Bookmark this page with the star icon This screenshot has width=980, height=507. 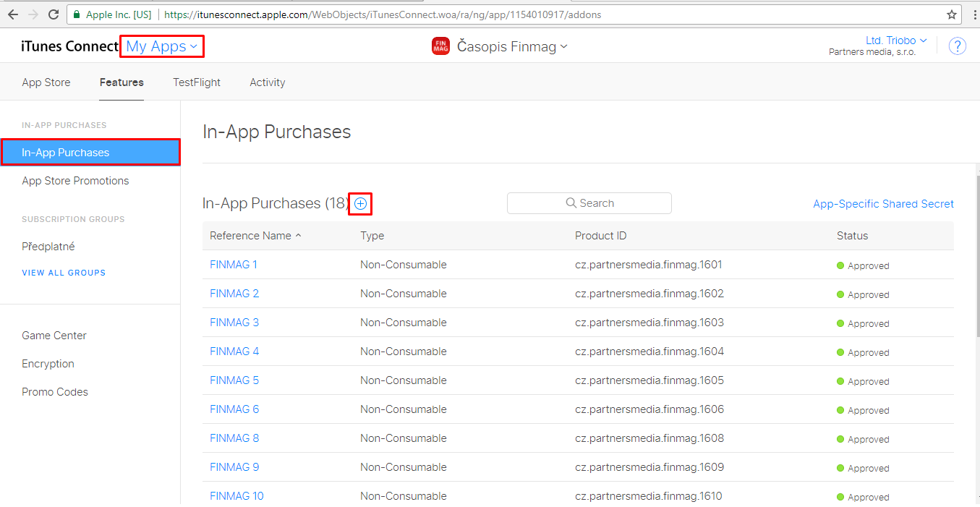click(952, 14)
